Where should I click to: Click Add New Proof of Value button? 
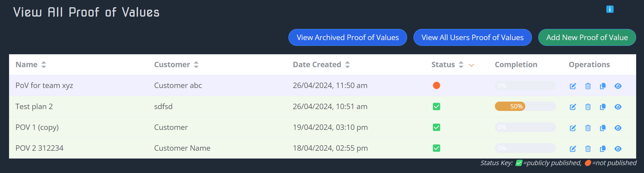587,37
